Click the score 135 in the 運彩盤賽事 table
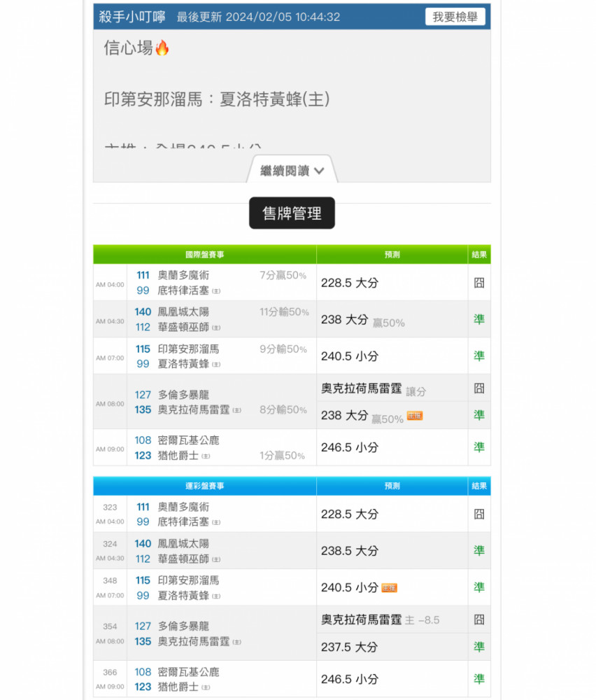 point(143,641)
